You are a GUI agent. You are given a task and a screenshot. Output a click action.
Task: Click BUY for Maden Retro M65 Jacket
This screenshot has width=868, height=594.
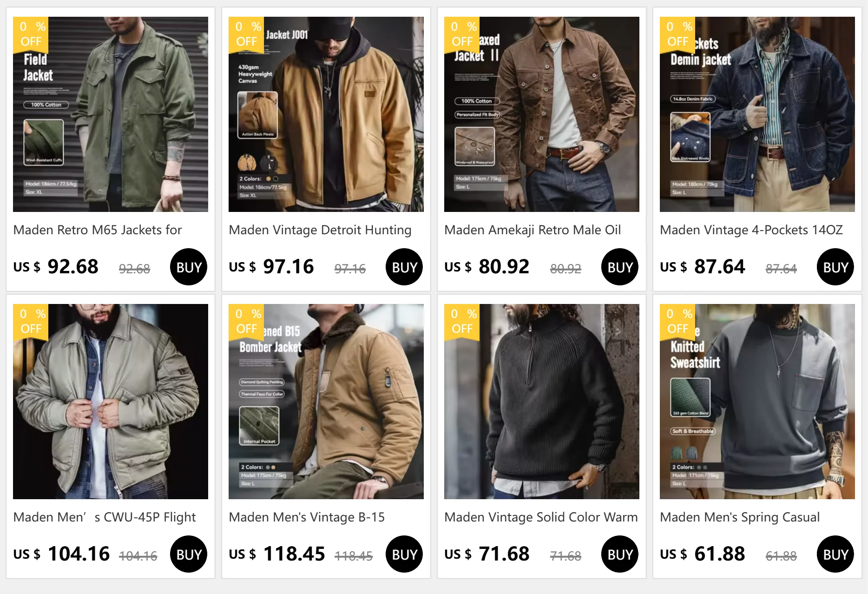(x=189, y=267)
